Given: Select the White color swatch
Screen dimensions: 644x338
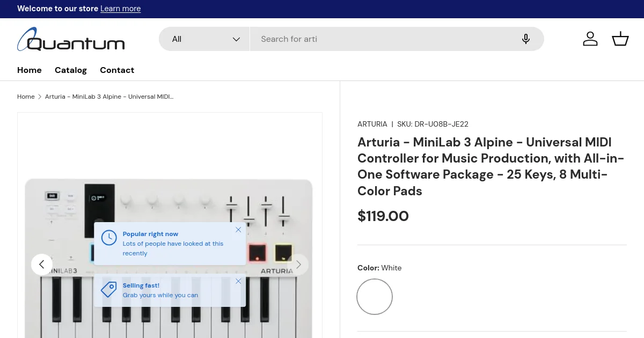Looking at the screenshot, I should pyautogui.click(x=375, y=297).
